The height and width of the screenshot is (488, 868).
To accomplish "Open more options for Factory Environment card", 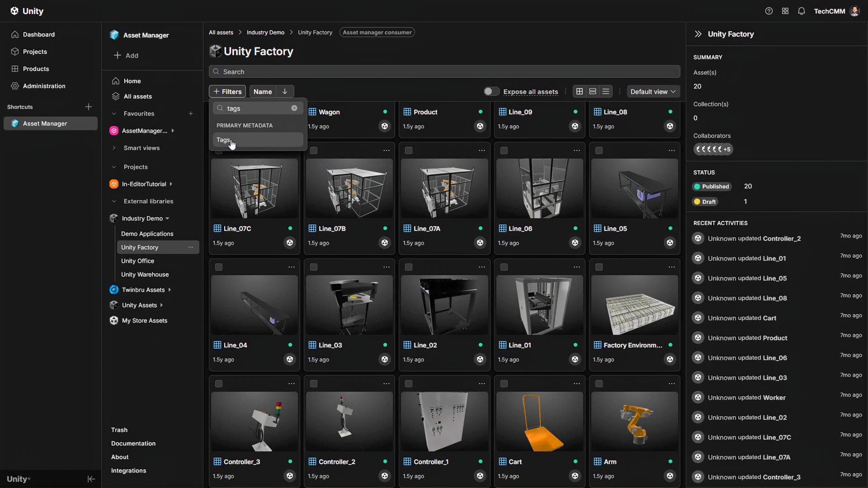I will coord(672,267).
